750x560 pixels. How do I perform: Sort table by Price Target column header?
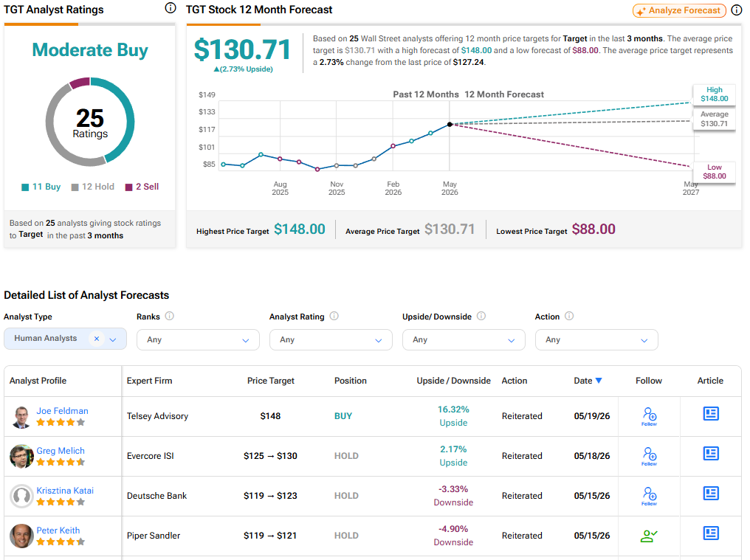click(271, 381)
